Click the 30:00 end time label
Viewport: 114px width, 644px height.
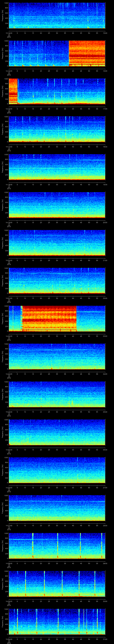coord(105,601)
